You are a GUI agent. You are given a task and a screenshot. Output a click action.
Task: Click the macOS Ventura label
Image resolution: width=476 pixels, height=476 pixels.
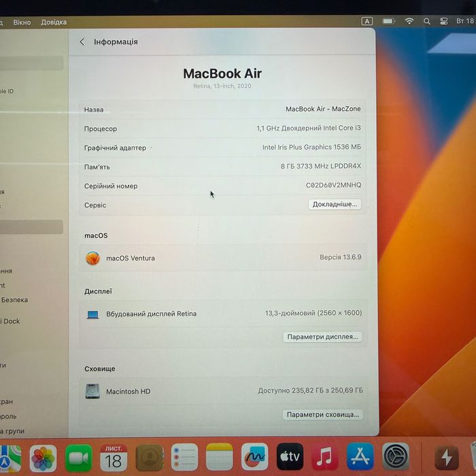[x=131, y=258]
